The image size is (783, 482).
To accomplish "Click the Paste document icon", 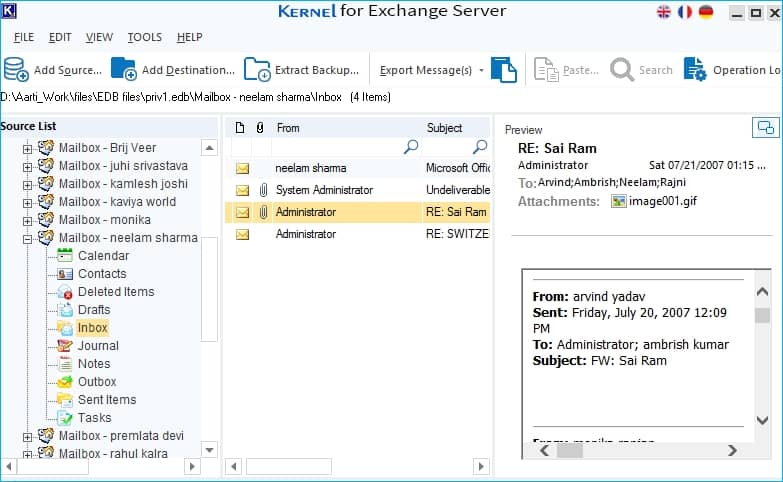I will click(546, 69).
